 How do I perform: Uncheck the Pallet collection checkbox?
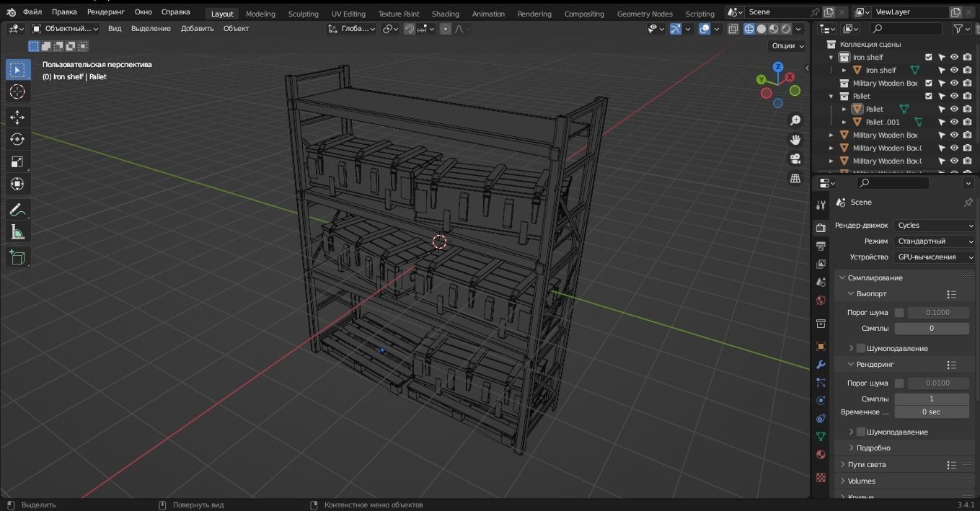(x=929, y=96)
